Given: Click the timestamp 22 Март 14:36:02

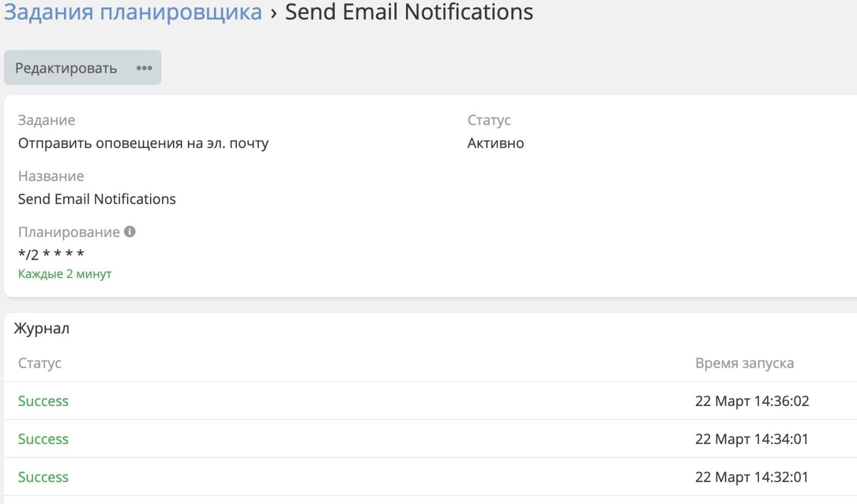Looking at the screenshot, I should click(751, 401).
